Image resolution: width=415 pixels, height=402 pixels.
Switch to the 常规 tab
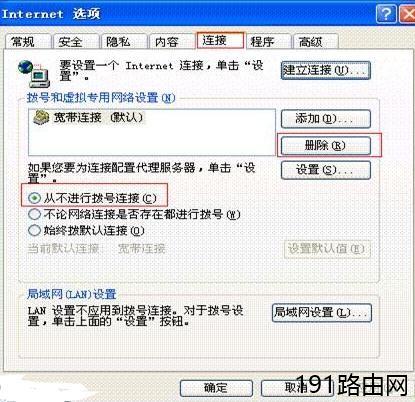coord(28,42)
